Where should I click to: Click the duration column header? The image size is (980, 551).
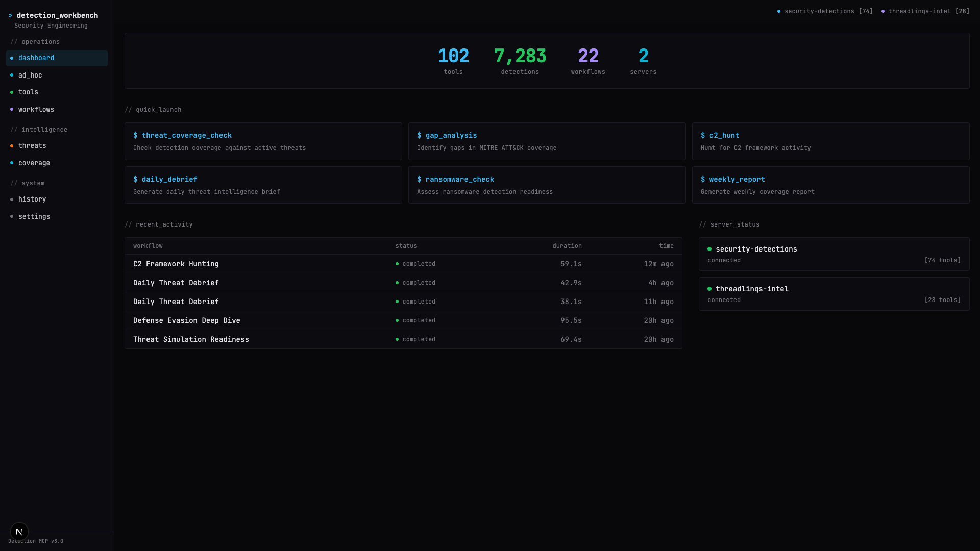pos(567,246)
